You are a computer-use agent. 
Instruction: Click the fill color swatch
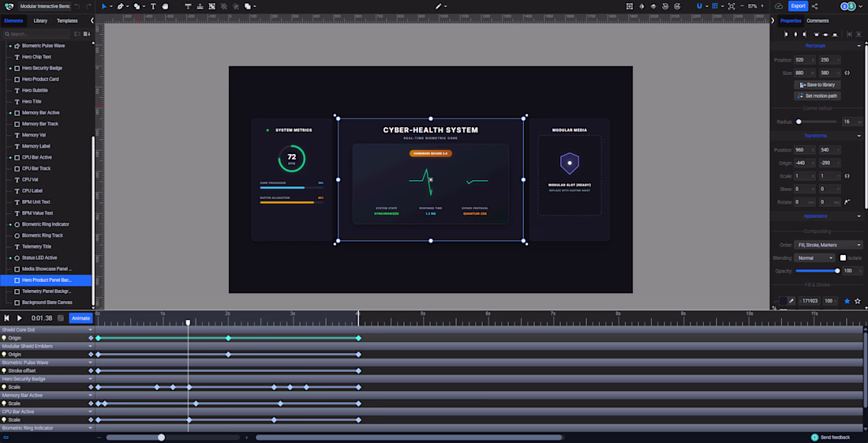pyautogui.click(x=784, y=301)
